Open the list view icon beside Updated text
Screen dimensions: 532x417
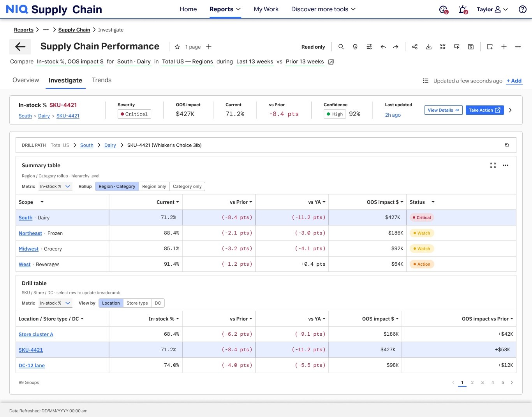(x=426, y=81)
